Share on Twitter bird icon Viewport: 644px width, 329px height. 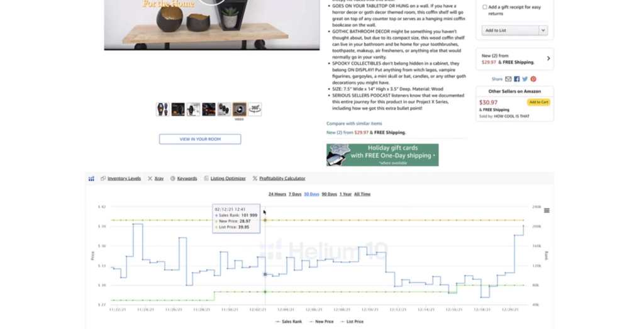click(x=525, y=79)
